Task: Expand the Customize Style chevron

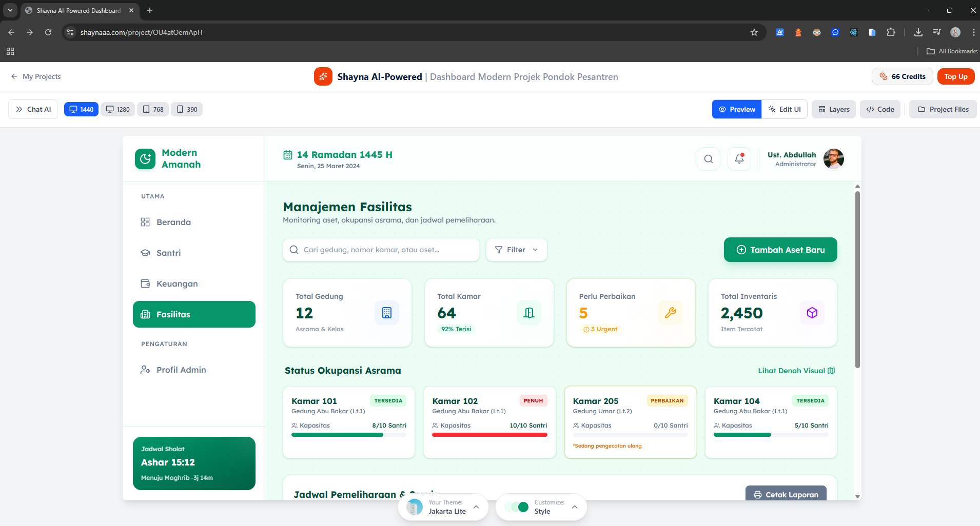Action: pos(574,507)
